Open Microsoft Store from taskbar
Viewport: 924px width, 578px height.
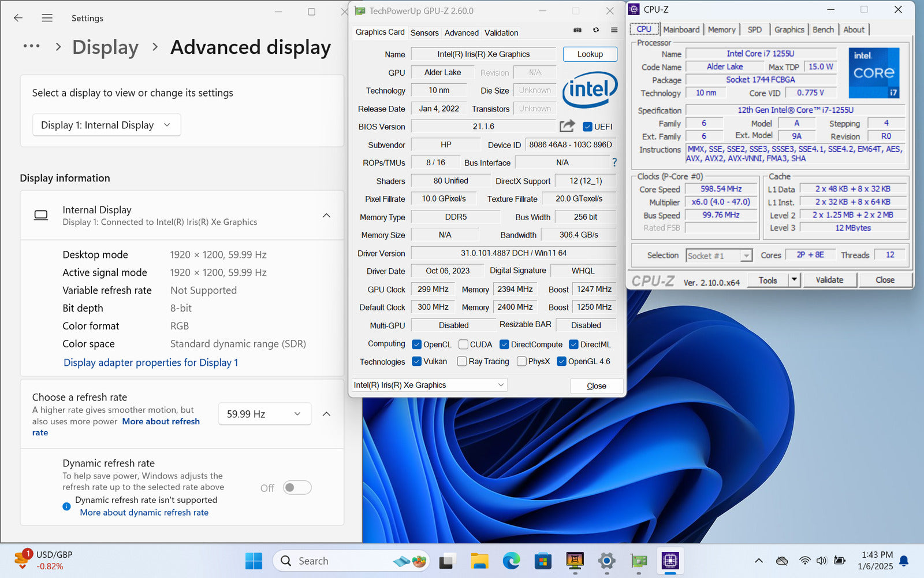pos(543,561)
